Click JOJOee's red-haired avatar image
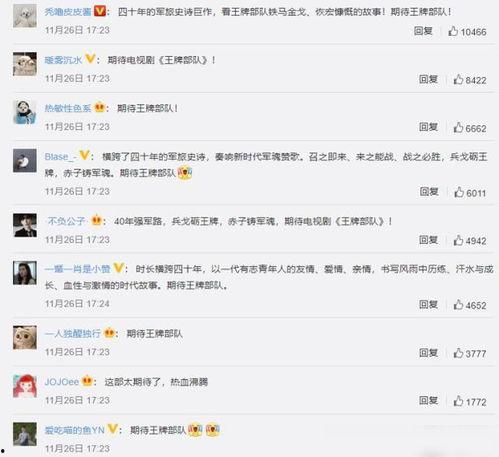The image size is (499, 457). pyautogui.click(x=25, y=386)
